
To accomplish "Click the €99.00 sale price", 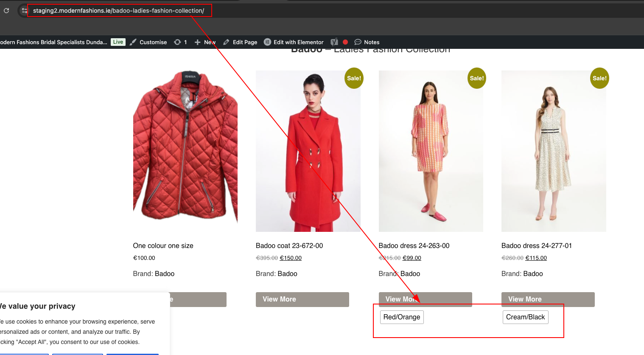I will pos(412,258).
